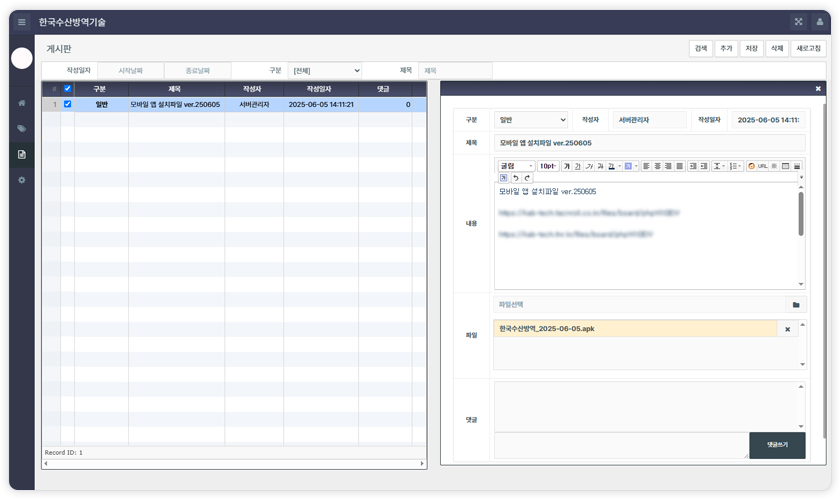Sort by the 구분 column header
This screenshot has width=840, height=500.
100,89
